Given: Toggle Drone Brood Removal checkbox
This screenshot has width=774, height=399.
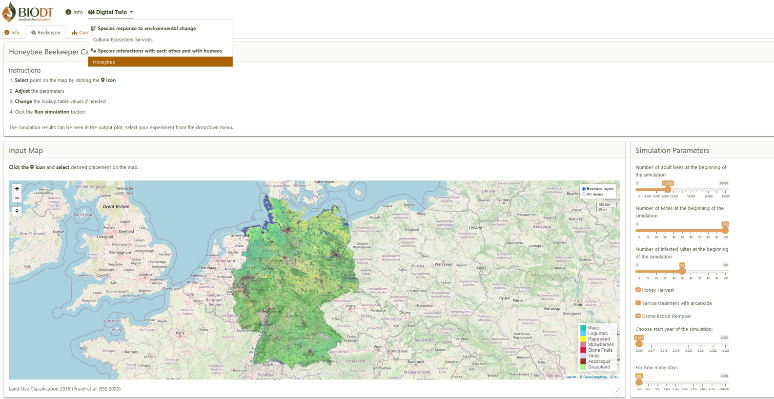Looking at the screenshot, I should (638, 316).
